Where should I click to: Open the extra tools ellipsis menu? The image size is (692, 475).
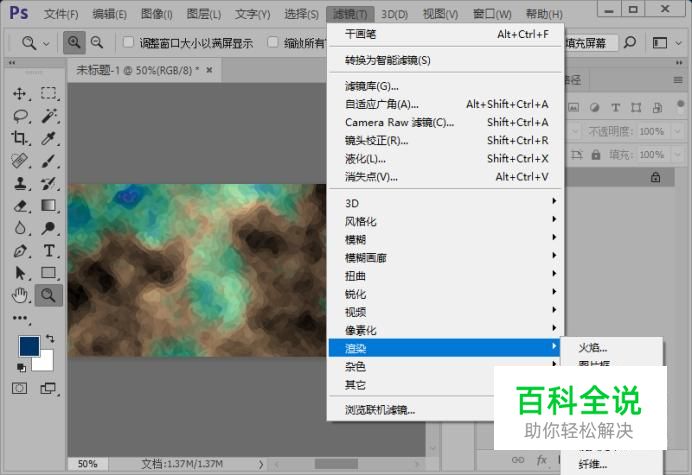click(20, 318)
